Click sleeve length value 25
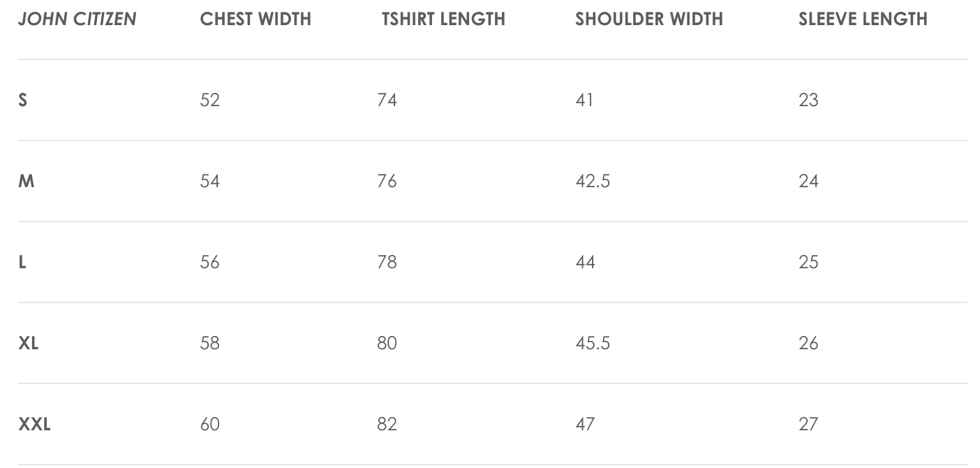Image resolution: width=980 pixels, height=468 pixels. pyautogui.click(x=808, y=262)
